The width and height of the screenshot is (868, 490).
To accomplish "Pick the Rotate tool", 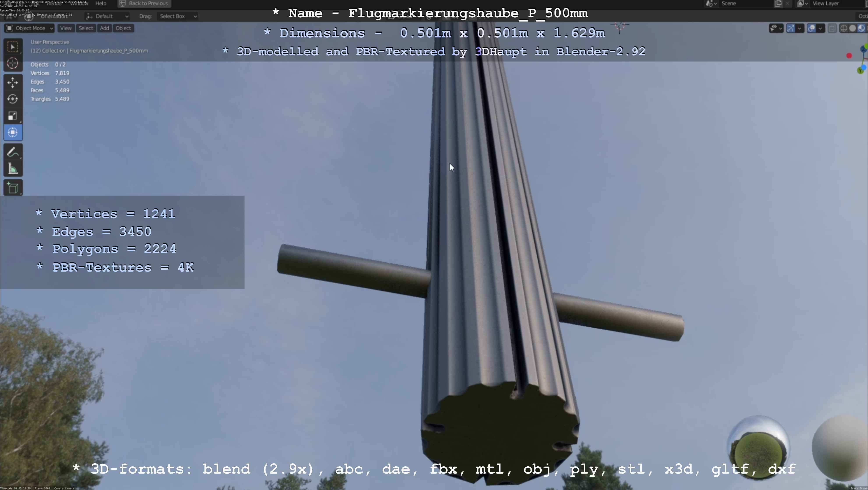I will tap(13, 99).
